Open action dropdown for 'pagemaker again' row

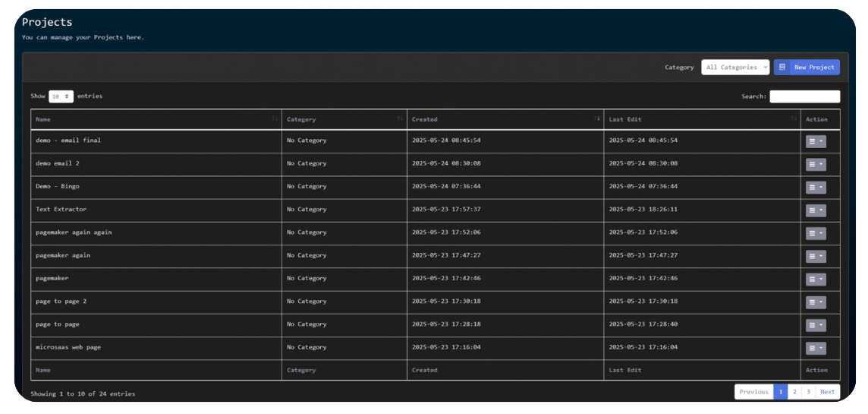tap(816, 256)
